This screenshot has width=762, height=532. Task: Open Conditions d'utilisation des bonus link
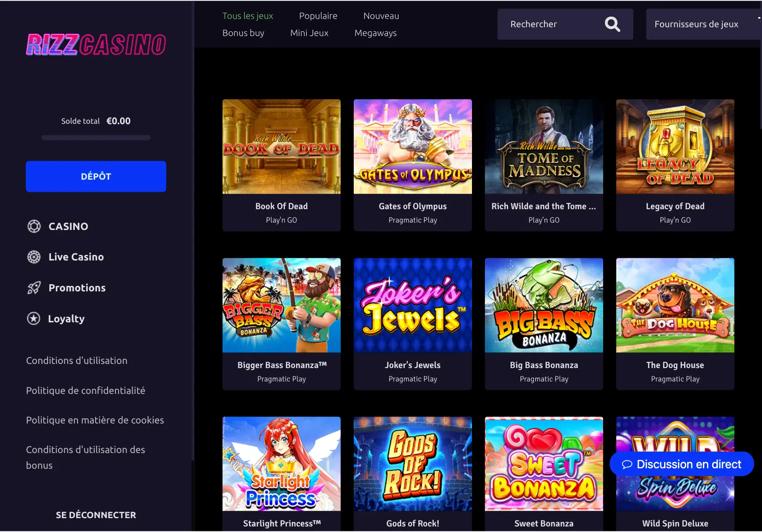tap(85, 458)
